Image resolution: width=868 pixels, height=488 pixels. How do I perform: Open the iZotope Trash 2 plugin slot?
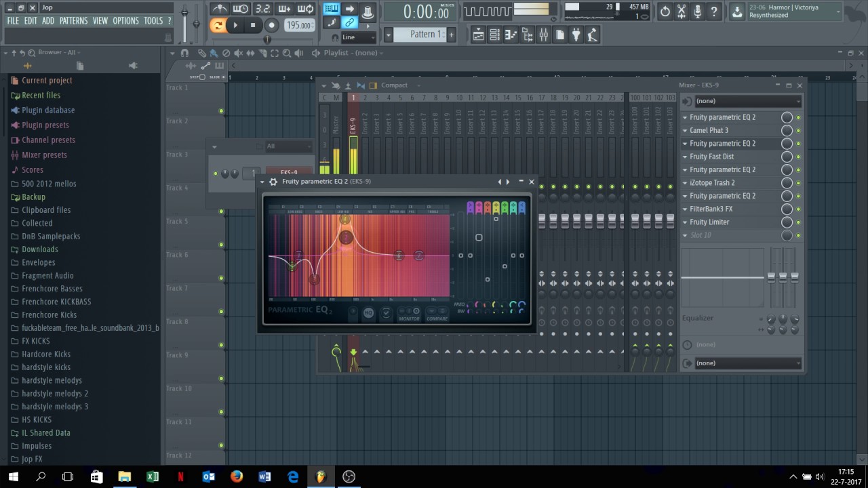(712, 183)
